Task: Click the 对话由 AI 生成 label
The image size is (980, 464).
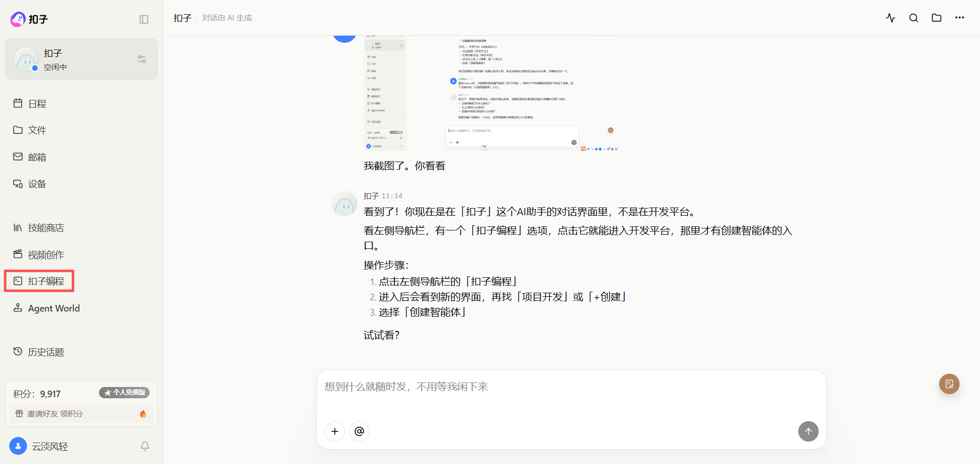Action: point(227,18)
